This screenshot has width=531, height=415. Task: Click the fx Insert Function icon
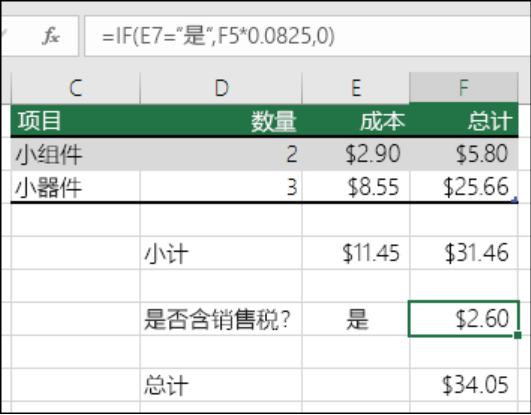pyautogui.click(x=51, y=36)
